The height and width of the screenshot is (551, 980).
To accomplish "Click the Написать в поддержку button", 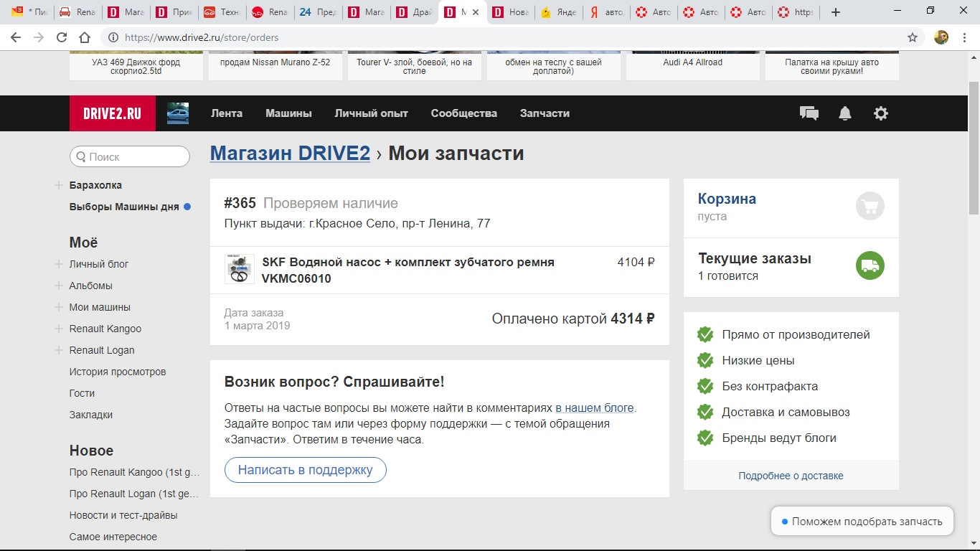I will click(x=306, y=470).
